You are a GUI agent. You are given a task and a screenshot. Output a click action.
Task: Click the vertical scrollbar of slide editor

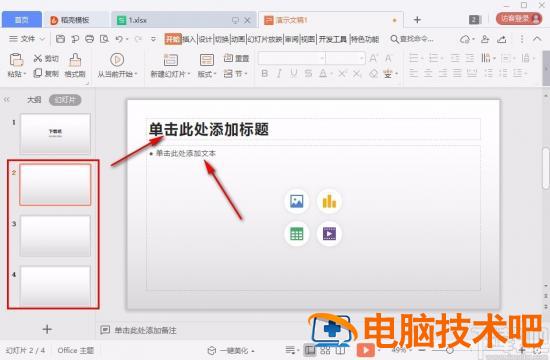[x=545, y=168]
